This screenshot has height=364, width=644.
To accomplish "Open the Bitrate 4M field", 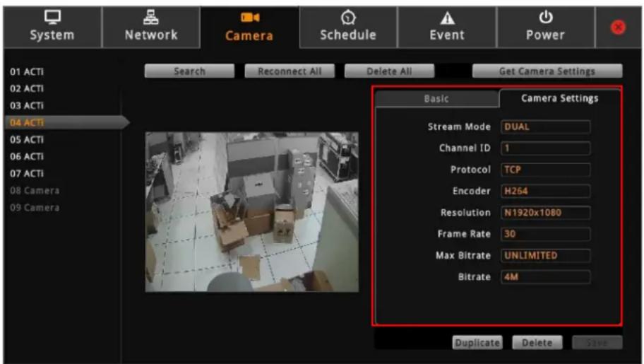I will click(545, 277).
